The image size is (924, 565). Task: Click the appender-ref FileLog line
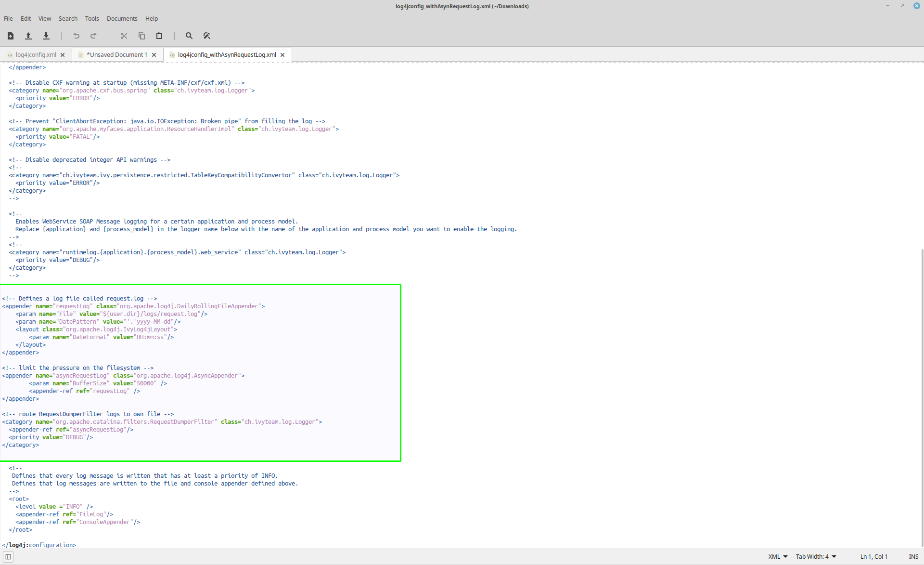pos(64,514)
